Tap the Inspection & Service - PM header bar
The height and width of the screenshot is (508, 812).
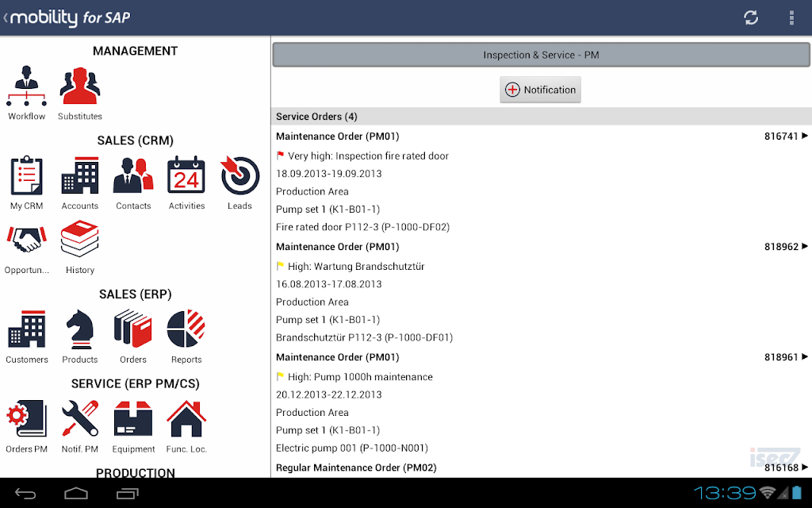point(541,55)
